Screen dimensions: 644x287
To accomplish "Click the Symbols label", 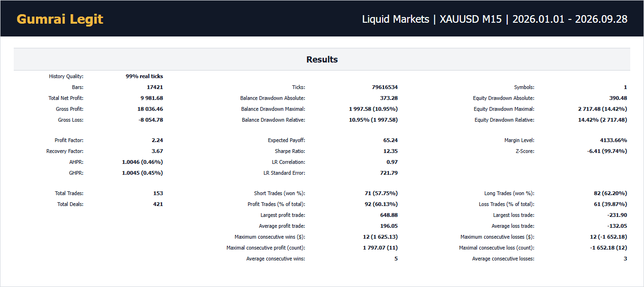I will (x=524, y=87).
